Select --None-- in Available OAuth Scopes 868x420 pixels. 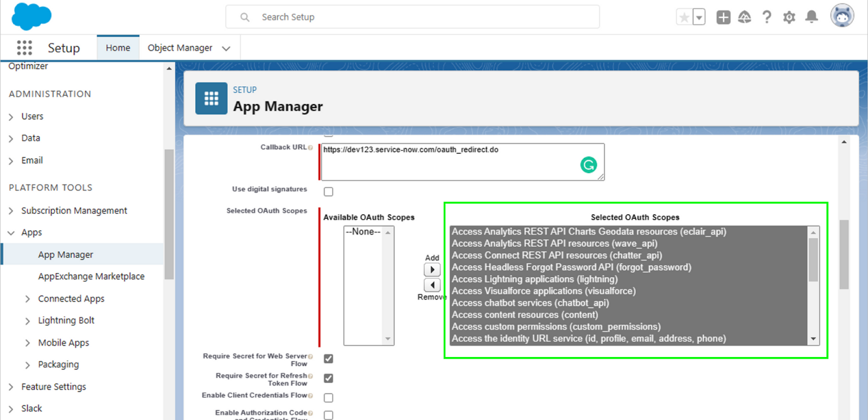pos(363,232)
